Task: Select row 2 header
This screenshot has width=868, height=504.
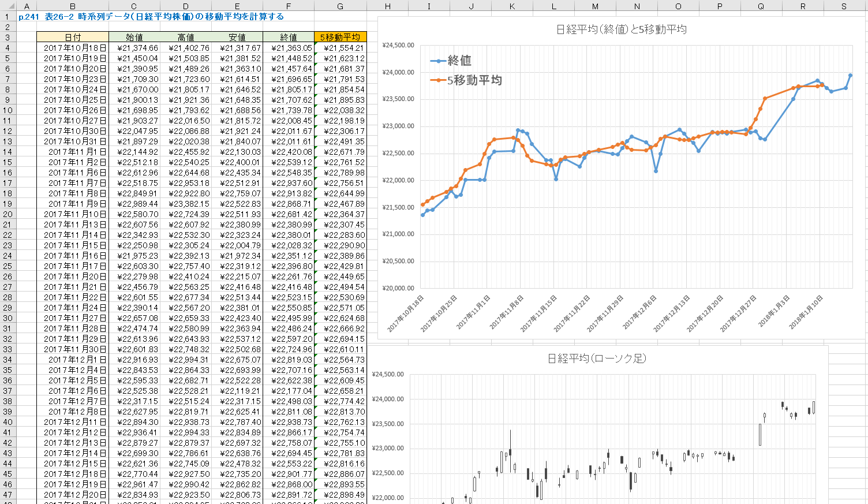Action: pos(8,27)
